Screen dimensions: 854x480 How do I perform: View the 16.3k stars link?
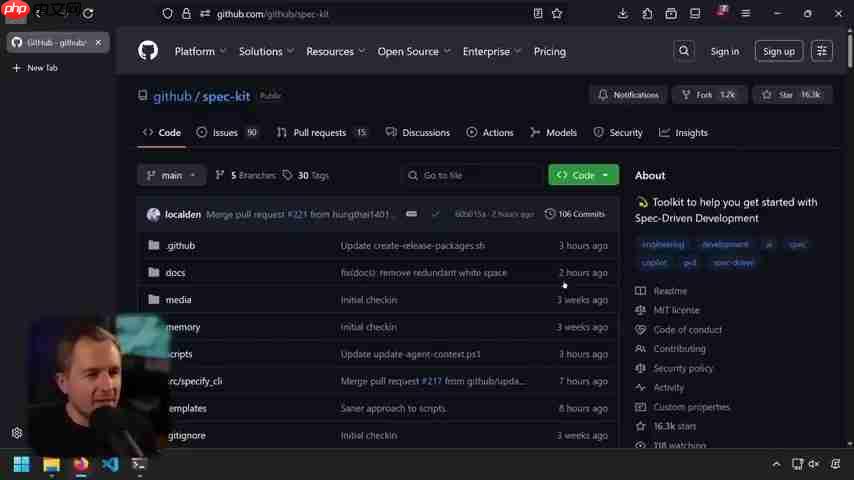[666, 427]
